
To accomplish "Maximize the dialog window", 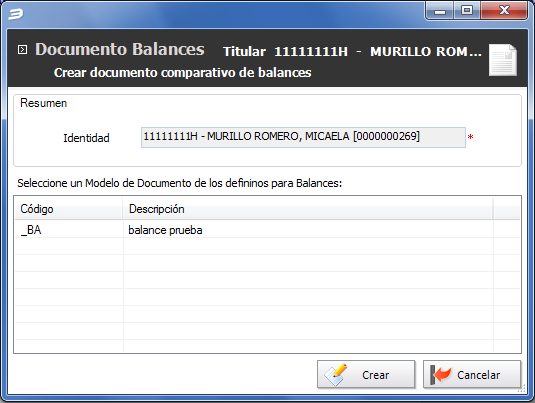I will pyautogui.click(x=467, y=11).
